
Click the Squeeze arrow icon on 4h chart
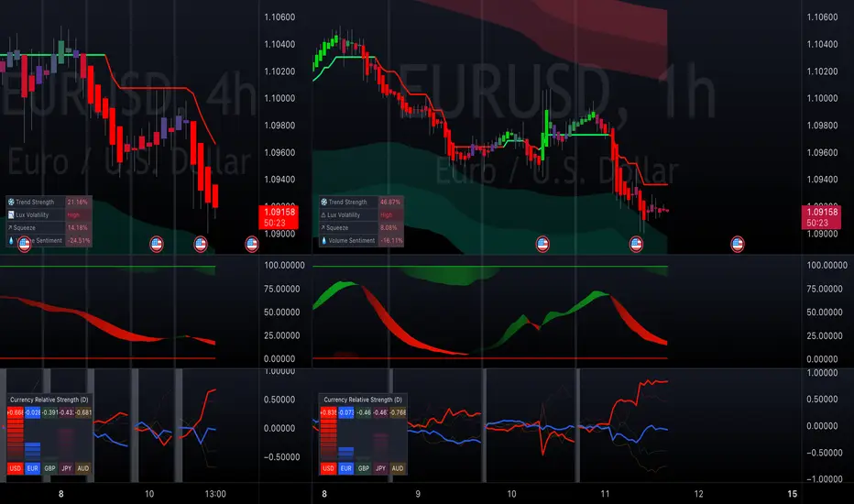coord(10,228)
